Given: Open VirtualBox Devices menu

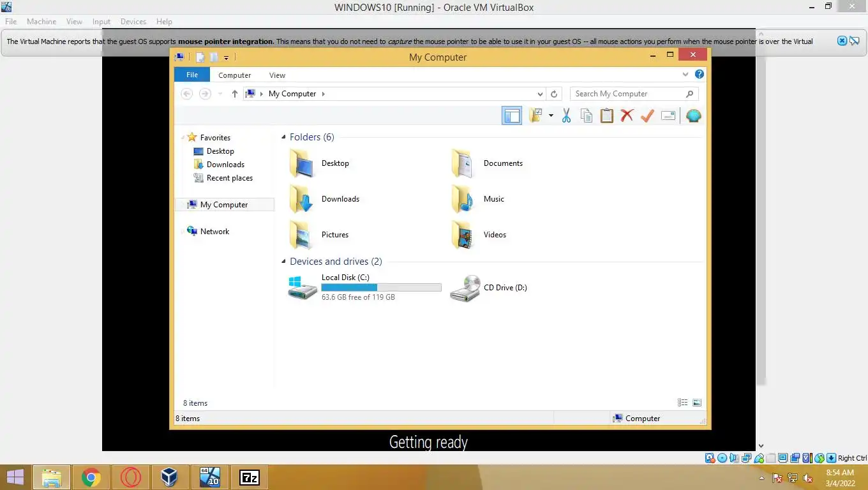Looking at the screenshot, I should click(x=133, y=22).
